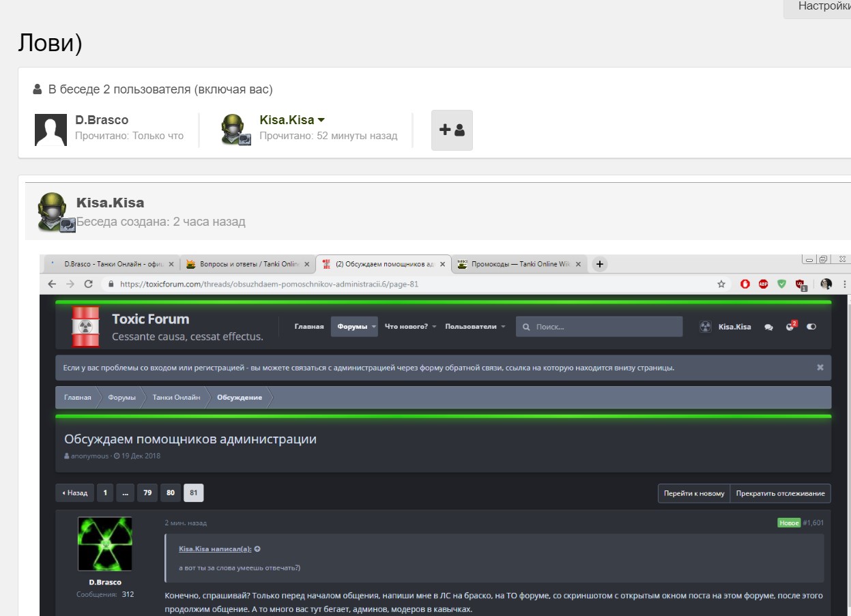Viewport: 851px width, 616px height.
Task: Expand the ellipsis page jump button
Action: 125,493
